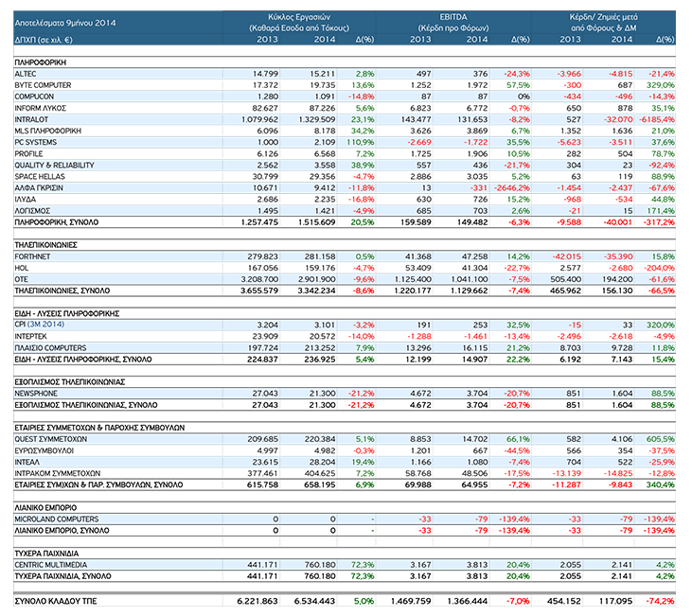Select QUEST ΣΥΜΜΕΤΟΧΩΝ profit change 605,5%
692x616 pixels.
coord(661,439)
